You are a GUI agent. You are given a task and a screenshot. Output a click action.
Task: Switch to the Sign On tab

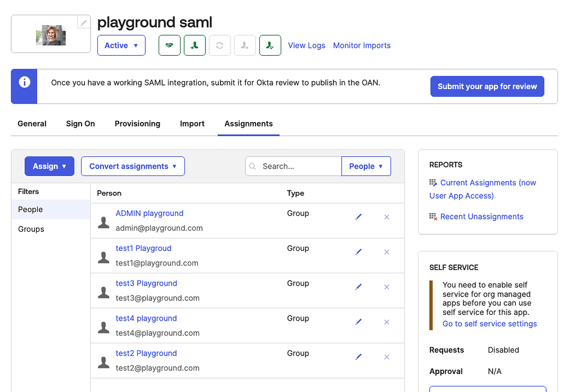click(80, 124)
